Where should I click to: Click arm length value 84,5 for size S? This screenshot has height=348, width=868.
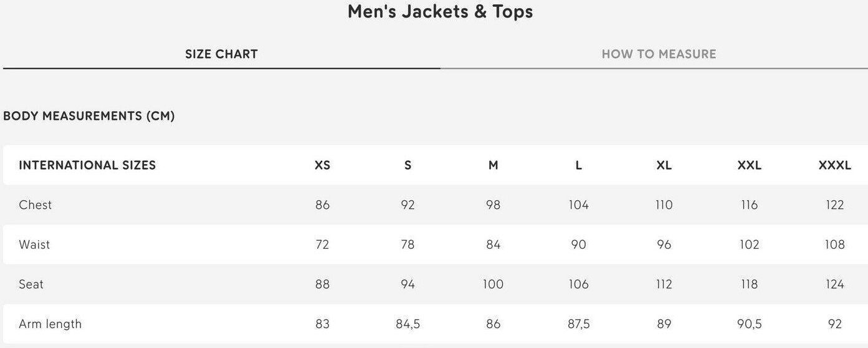click(408, 324)
